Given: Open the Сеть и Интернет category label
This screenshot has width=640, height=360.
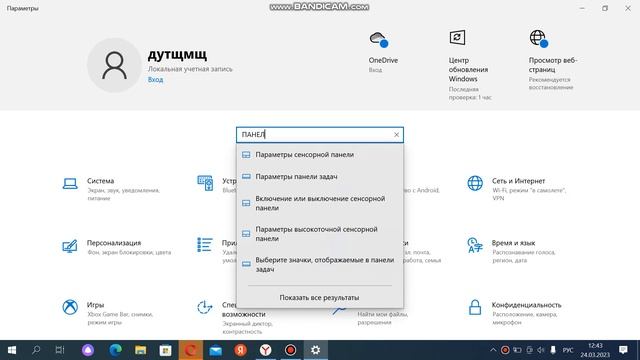Looking at the screenshot, I should tap(518, 181).
